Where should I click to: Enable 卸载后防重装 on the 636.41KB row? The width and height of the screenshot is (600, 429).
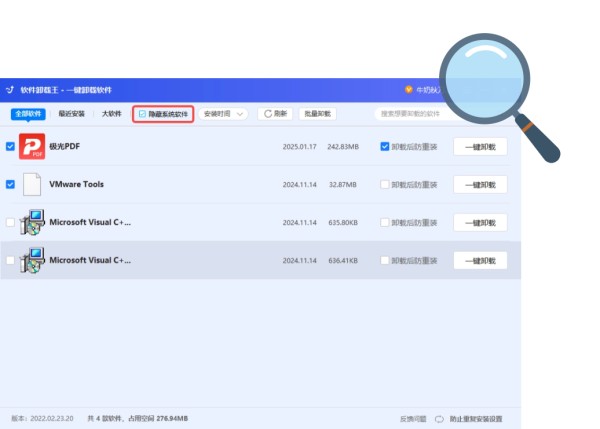click(x=385, y=260)
